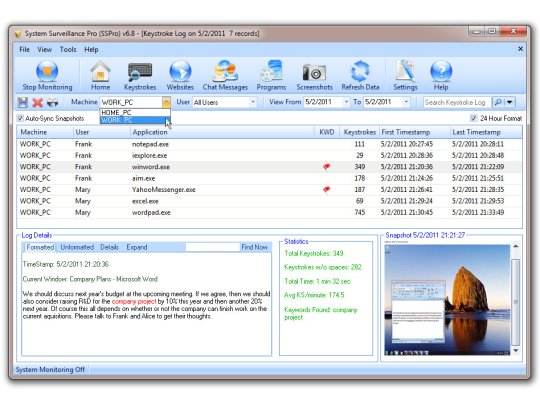Click the snapshot vertical scrollbar thumb

(x=516, y=302)
